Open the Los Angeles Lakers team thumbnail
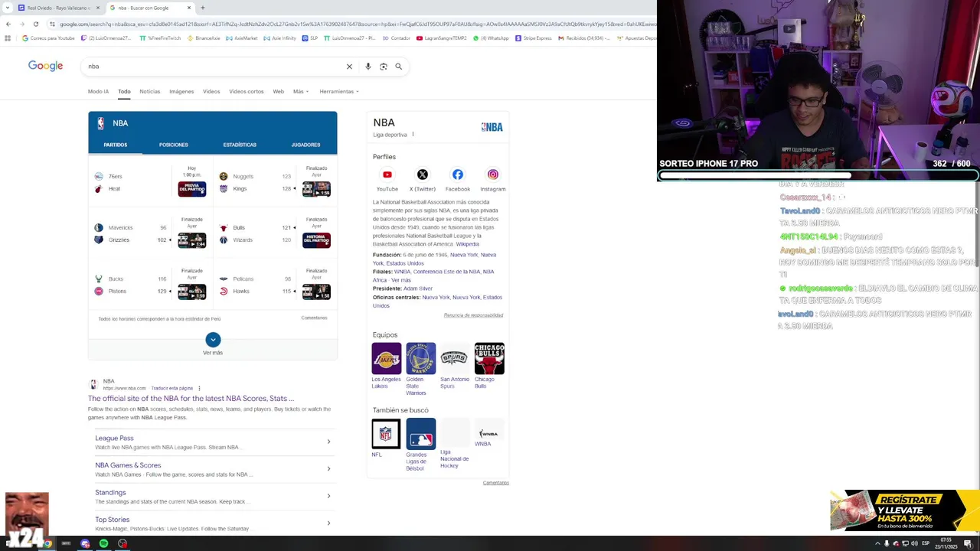The height and width of the screenshot is (551, 980). [x=386, y=358]
